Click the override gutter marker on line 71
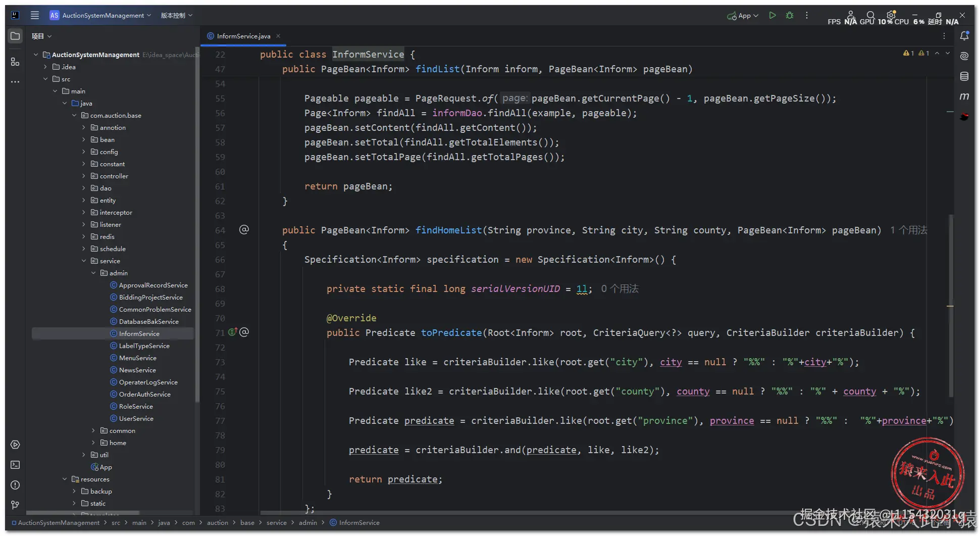The width and height of the screenshot is (980, 536). (x=233, y=332)
